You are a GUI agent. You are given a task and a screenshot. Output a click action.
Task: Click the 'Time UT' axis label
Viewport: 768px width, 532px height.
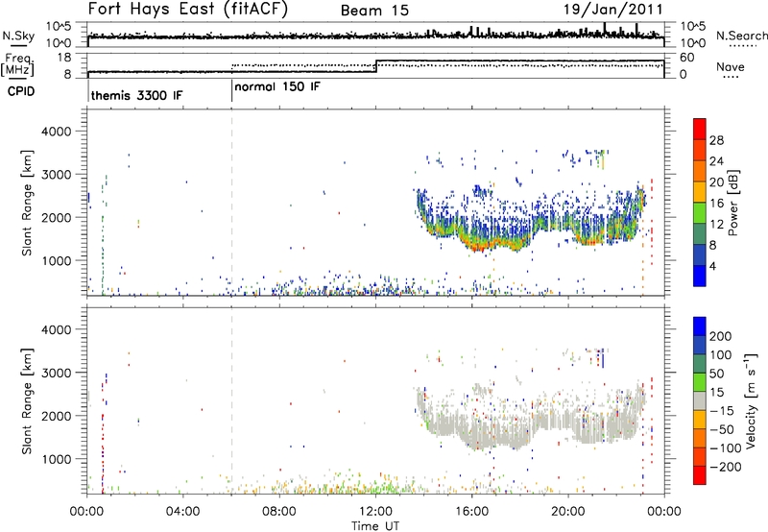point(375,526)
